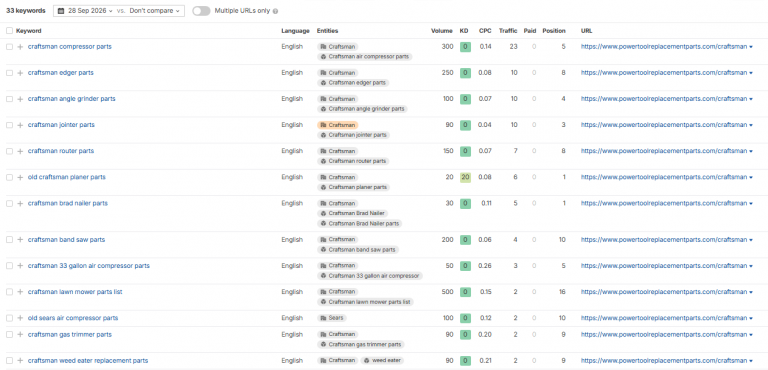Expand the plus icon for craftsman brad nailer parts
This screenshot has width=768, height=370.
click(x=20, y=203)
